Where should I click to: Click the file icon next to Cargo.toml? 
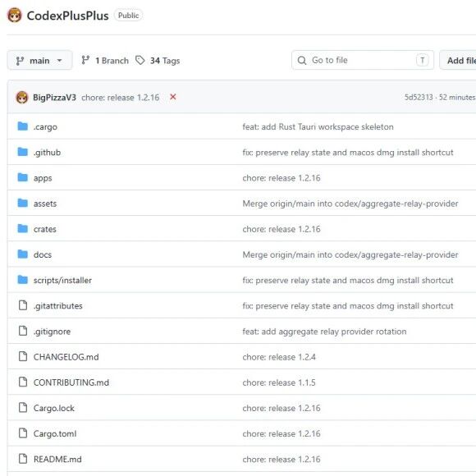(x=23, y=433)
